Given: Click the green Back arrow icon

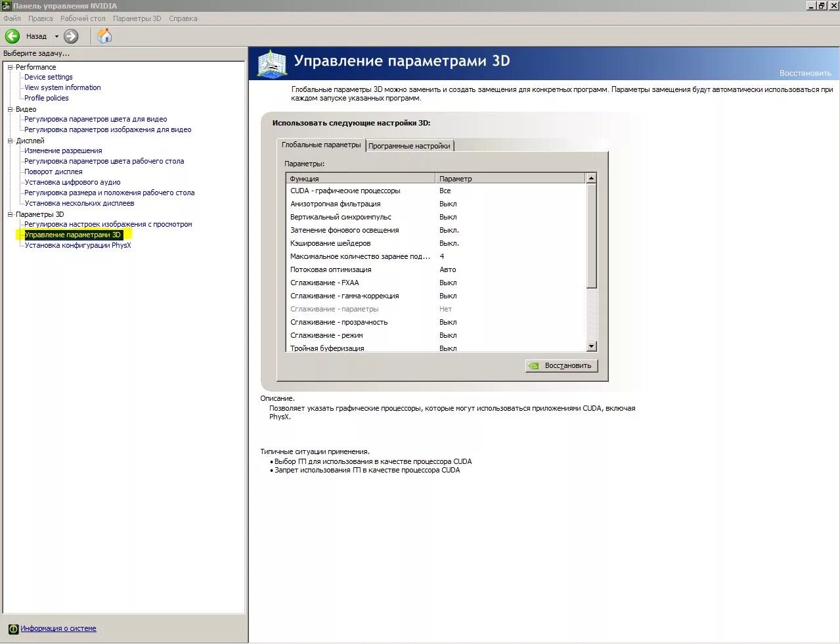Looking at the screenshot, I should pyautogui.click(x=12, y=36).
